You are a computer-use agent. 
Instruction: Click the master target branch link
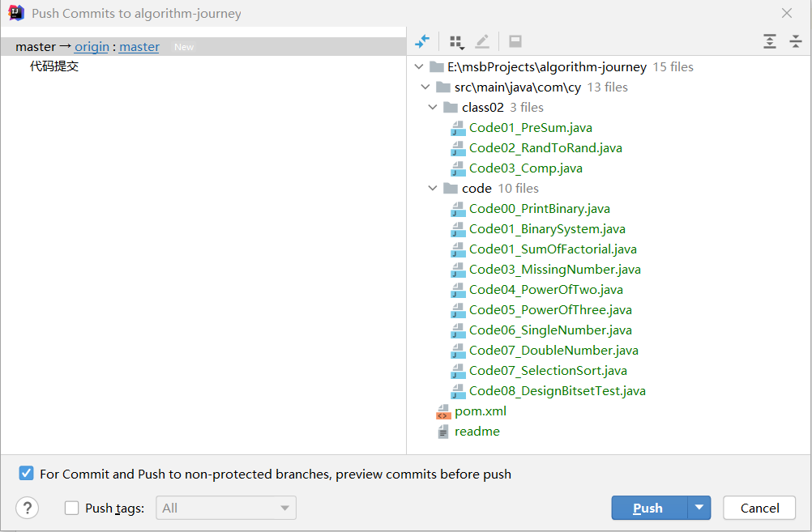[139, 47]
